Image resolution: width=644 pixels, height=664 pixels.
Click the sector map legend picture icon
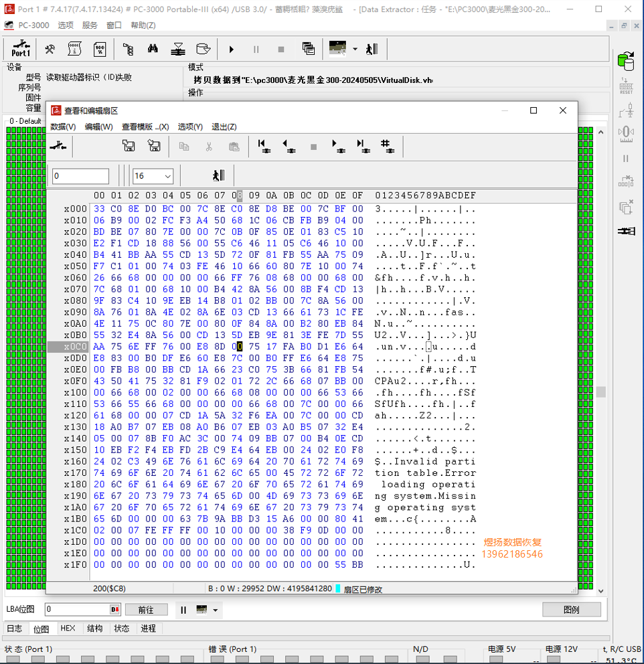tap(337, 49)
